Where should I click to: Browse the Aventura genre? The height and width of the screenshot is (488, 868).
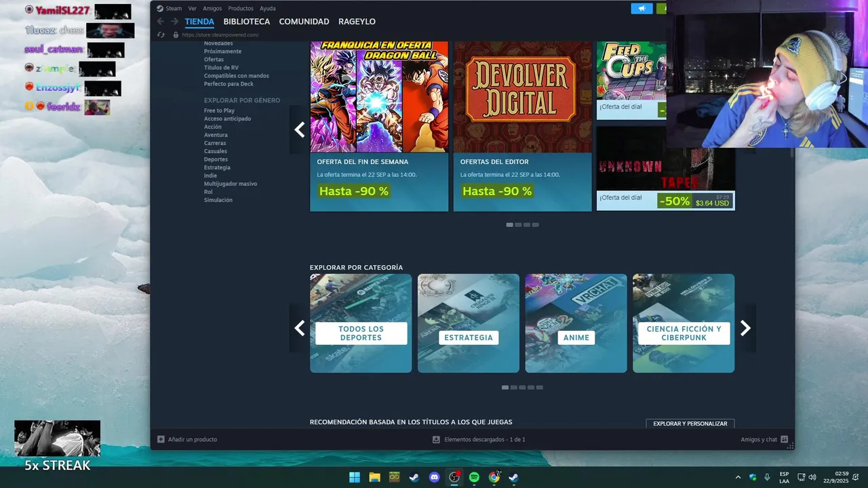216,135
